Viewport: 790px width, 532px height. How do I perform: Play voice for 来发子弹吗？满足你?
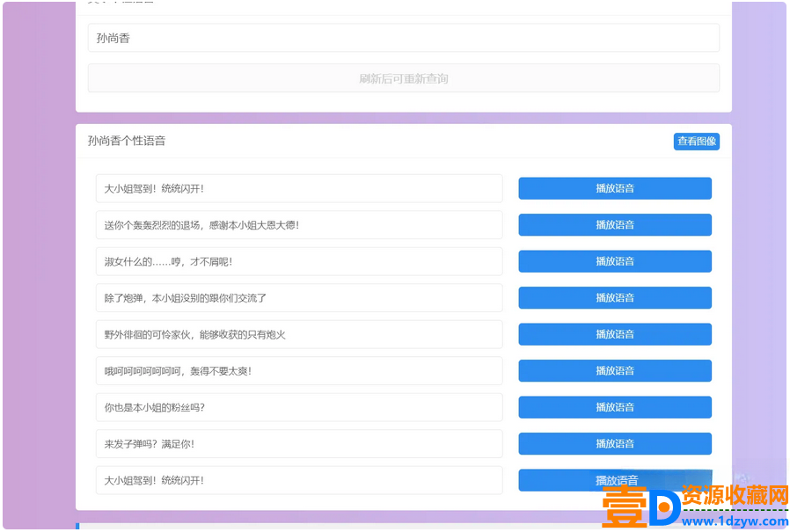pos(615,443)
